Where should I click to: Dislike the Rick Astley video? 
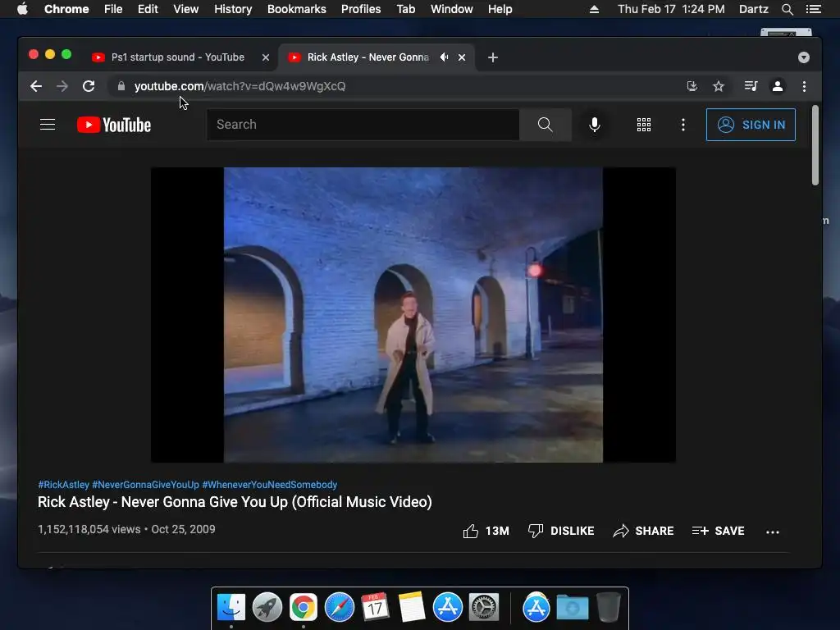point(561,531)
